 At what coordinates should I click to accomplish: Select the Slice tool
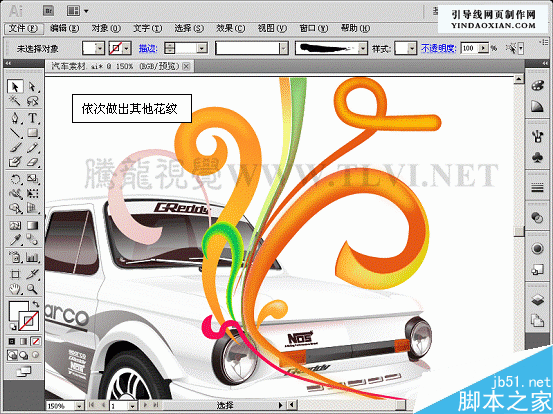pos(32,274)
